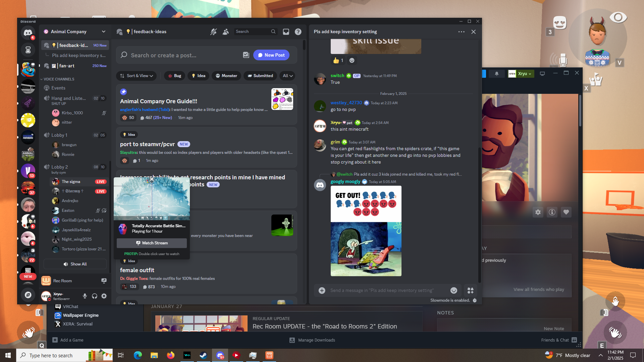The image size is (644, 362).
Task: Click add attachment plus icon
Action: (x=322, y=290)
